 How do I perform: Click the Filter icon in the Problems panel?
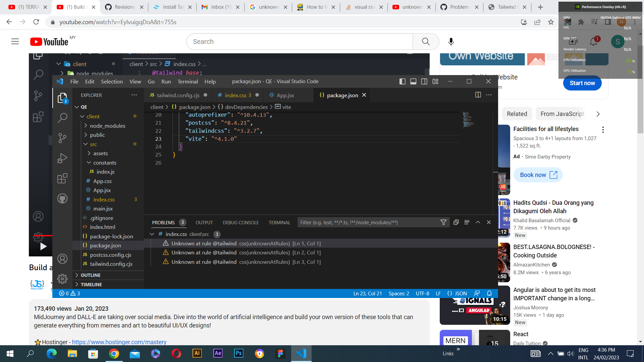[x=443, y=222]
